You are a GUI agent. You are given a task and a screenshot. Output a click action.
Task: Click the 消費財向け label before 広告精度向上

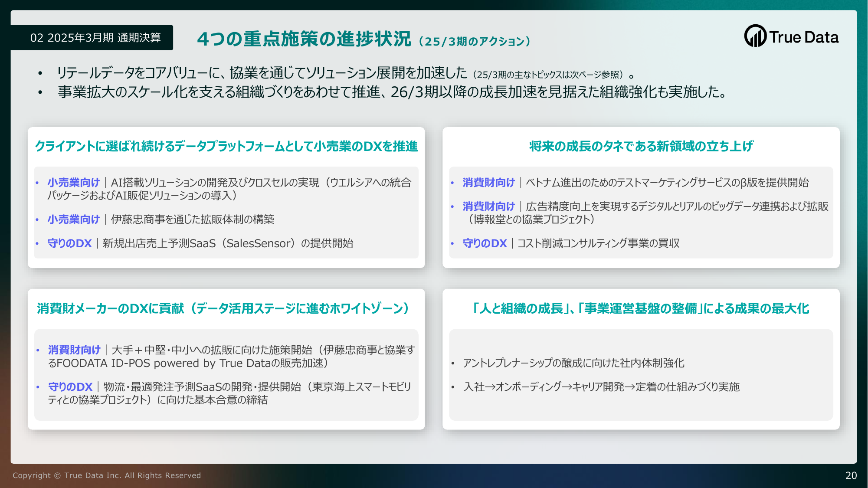click(x=488, y=206)
